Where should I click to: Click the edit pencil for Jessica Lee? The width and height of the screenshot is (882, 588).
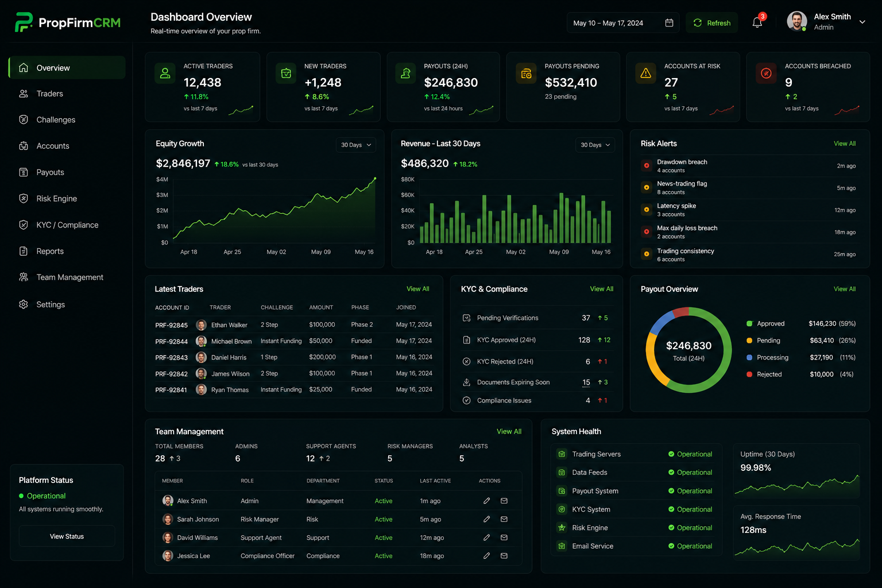[x=486, y=556]
